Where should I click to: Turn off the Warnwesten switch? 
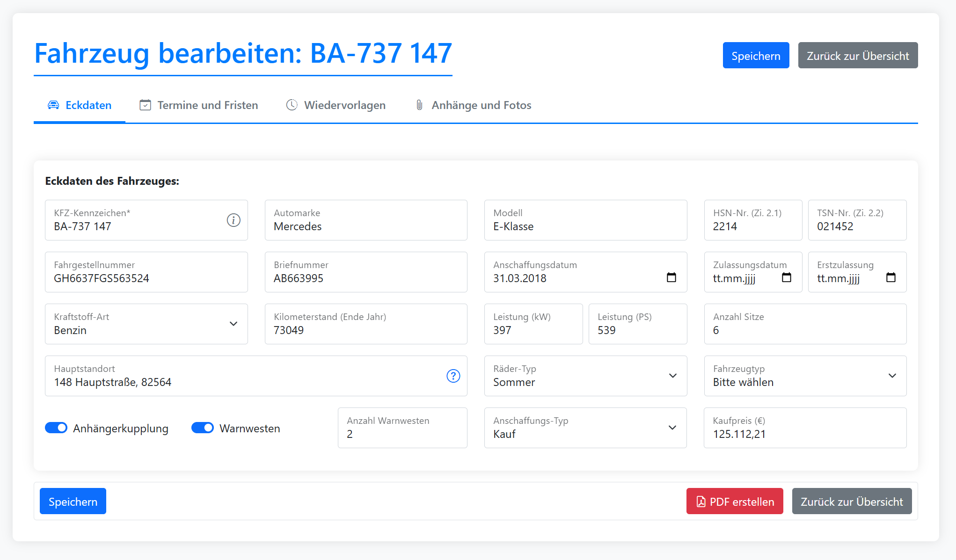(202, 428)
